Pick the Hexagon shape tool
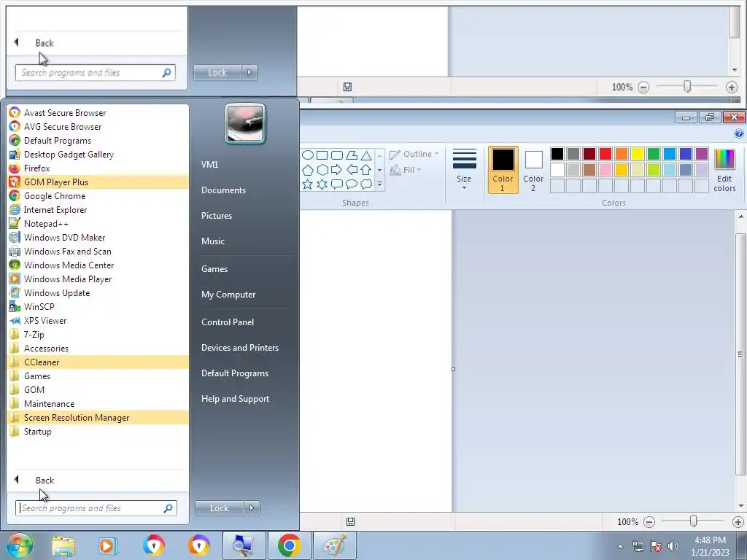747x560 pixels. coord(322,169)
